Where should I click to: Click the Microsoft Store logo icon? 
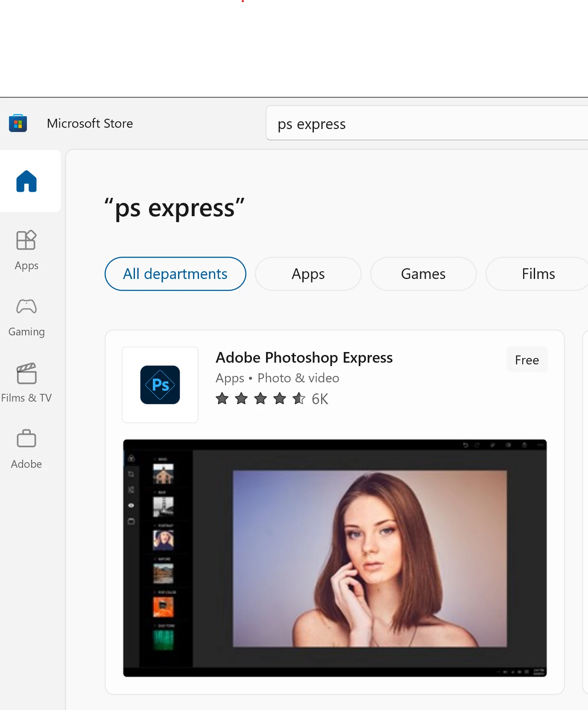coord(18,123)
